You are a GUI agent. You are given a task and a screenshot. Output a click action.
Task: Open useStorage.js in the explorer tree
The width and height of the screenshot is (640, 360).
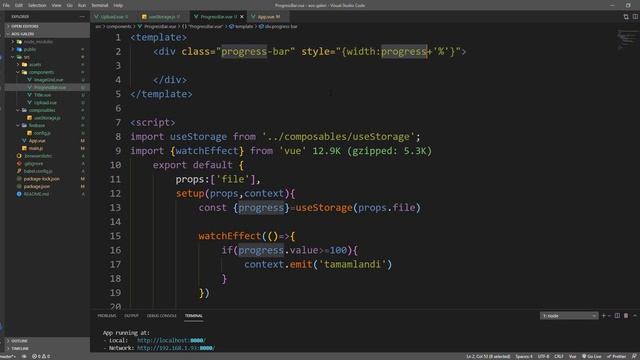pos(47,118)
